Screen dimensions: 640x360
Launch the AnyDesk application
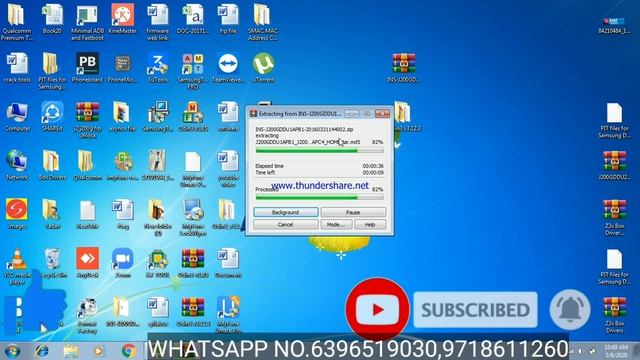coord(87,263)
